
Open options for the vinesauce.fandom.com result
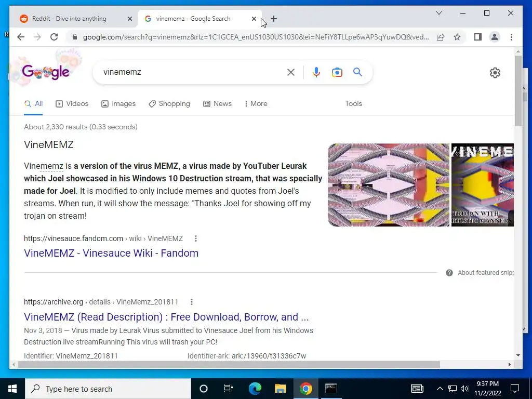(x=196, y=238)
